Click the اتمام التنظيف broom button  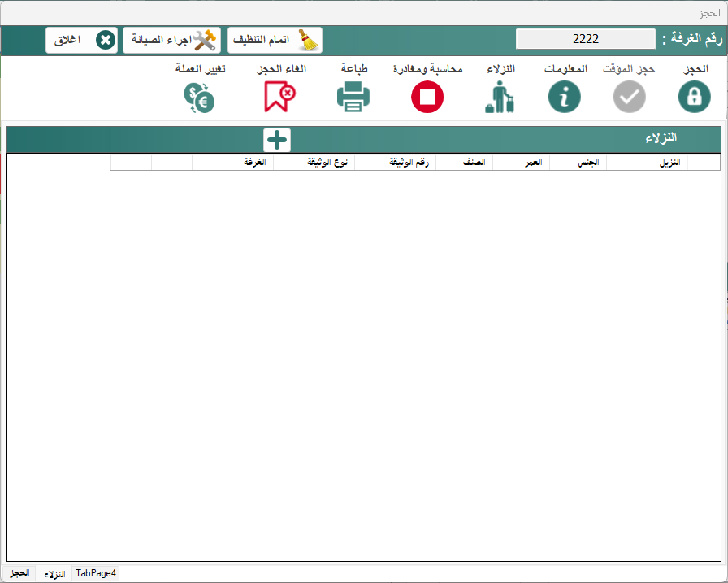pyautogui.click(x=275, y=40)
